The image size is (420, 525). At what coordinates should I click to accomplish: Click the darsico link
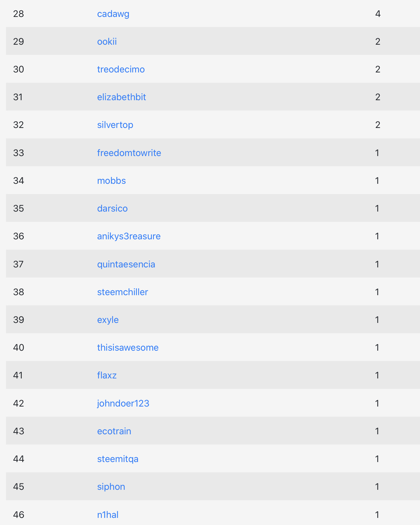pos(112,209)
